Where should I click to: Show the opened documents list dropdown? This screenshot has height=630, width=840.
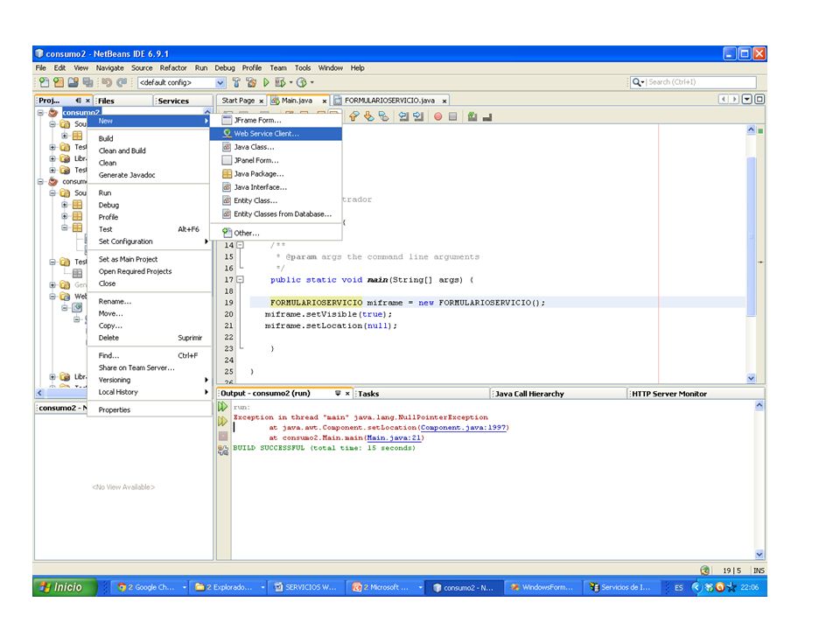[746, 99]
